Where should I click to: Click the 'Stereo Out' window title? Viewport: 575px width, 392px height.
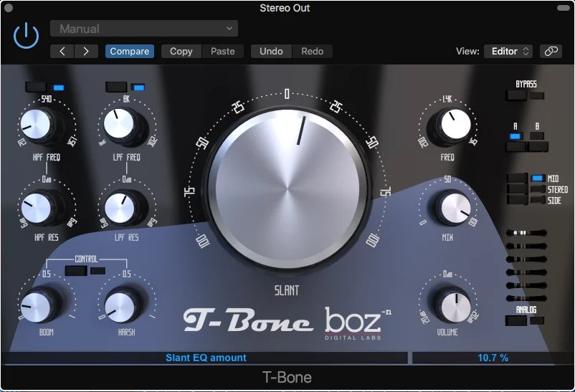[x=285, y=8]
